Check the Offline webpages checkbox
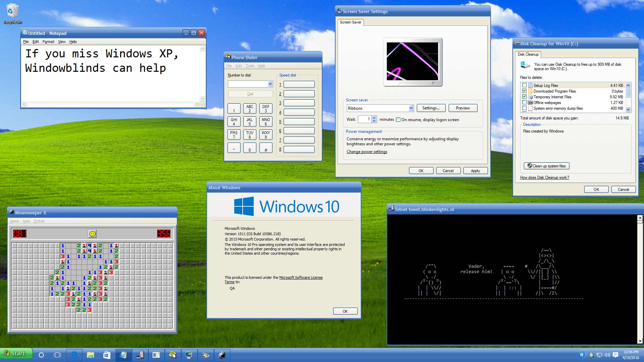 pyautogui.click(x=524, y=102)
